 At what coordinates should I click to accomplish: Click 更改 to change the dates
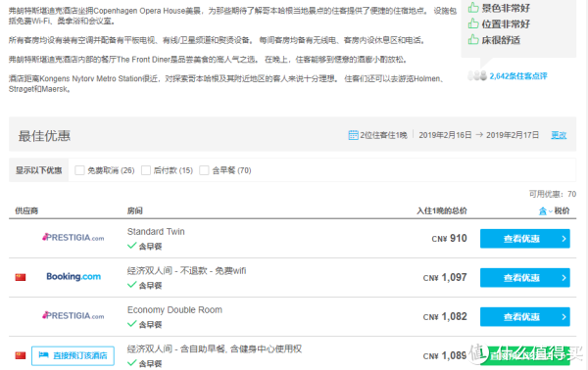tap(559, 135)
